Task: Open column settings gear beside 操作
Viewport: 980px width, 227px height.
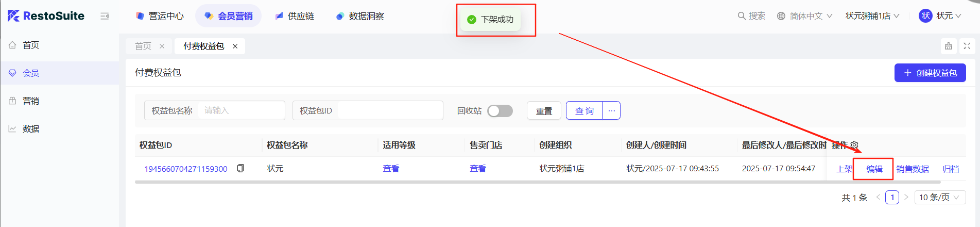Action: [x=854, y=145]
